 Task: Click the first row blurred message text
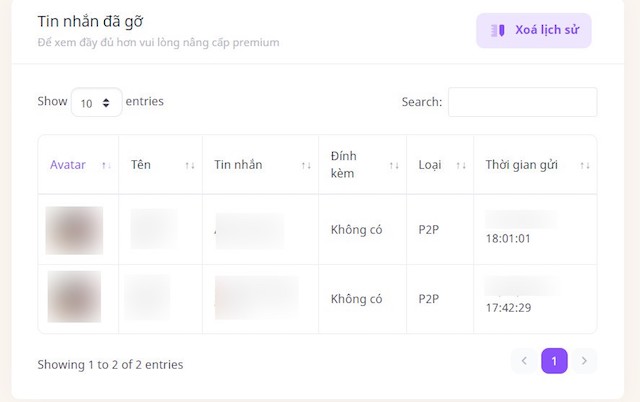click(249, 230)
